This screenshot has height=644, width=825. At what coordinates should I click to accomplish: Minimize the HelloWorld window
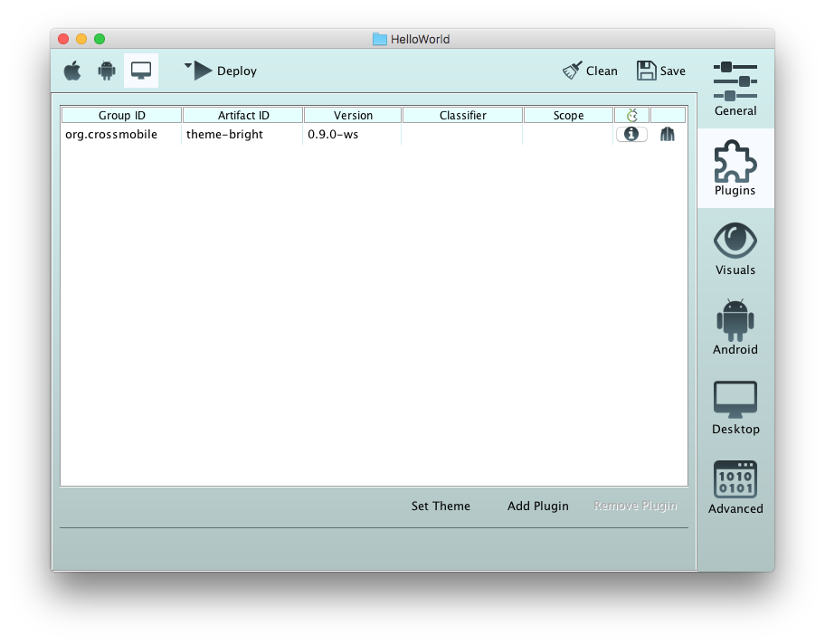point(81,39)
